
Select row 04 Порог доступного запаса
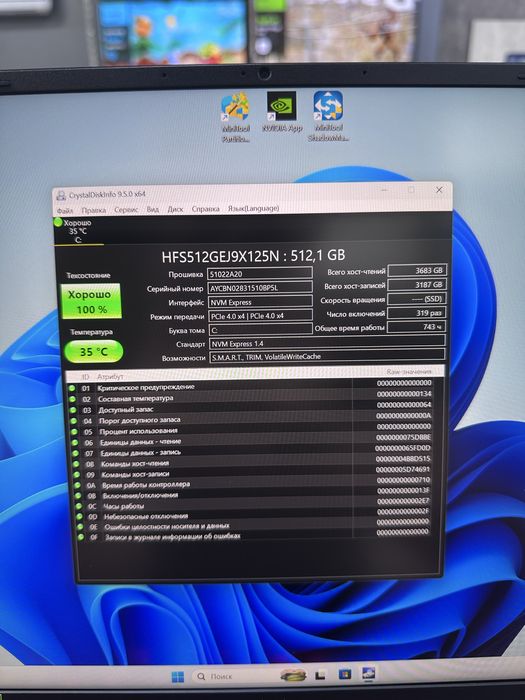pyautogui.click(x=256, y=419)
